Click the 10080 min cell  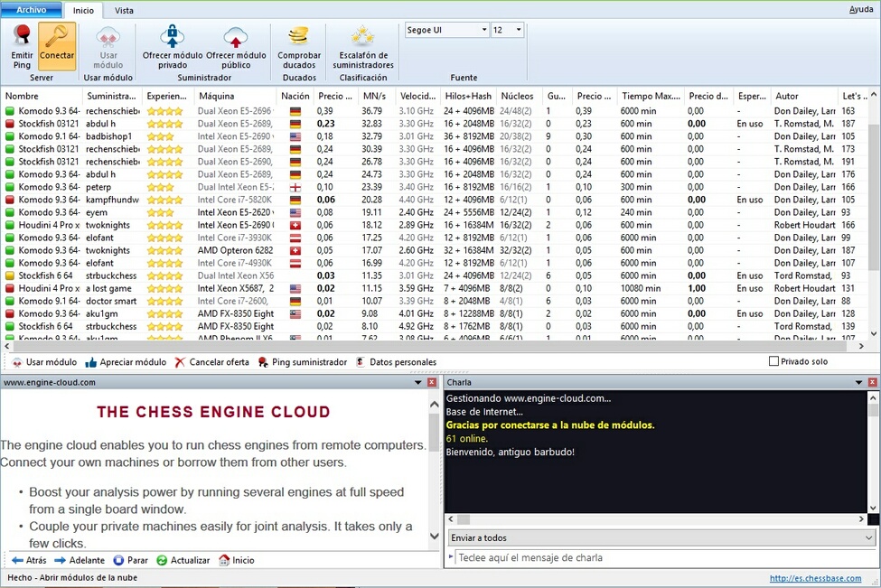[x=641, y=289]
